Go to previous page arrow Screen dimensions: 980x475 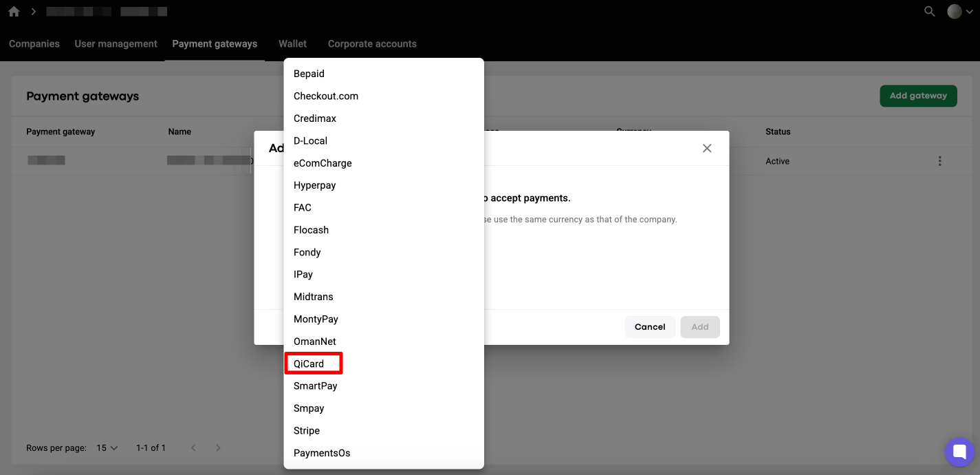point(193,447)
